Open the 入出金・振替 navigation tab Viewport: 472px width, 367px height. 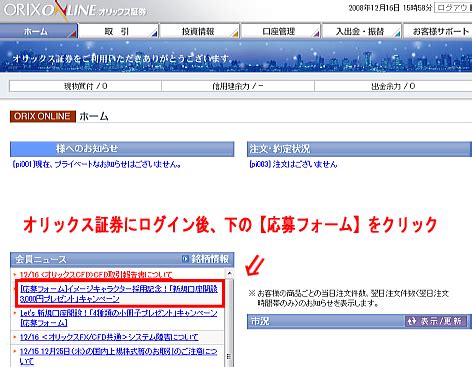[361, 31]
